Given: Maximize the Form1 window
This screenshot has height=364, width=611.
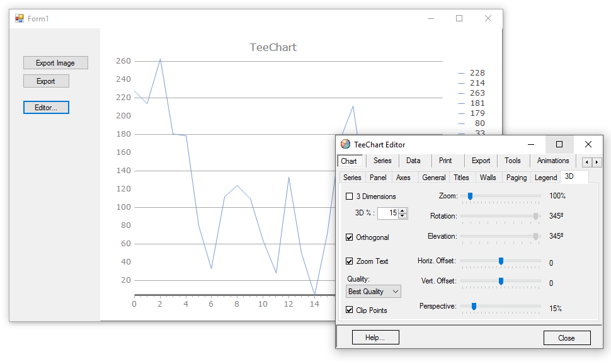Looking at the screenshot, I should click(x=459, y=18).
